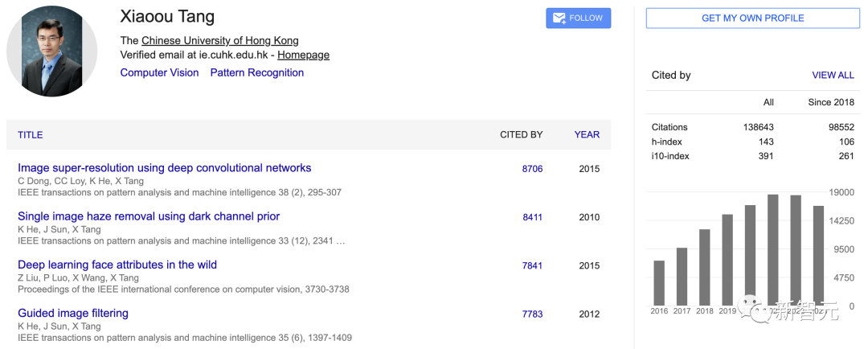Open the Guided image filtering paper

pos(73,313)
